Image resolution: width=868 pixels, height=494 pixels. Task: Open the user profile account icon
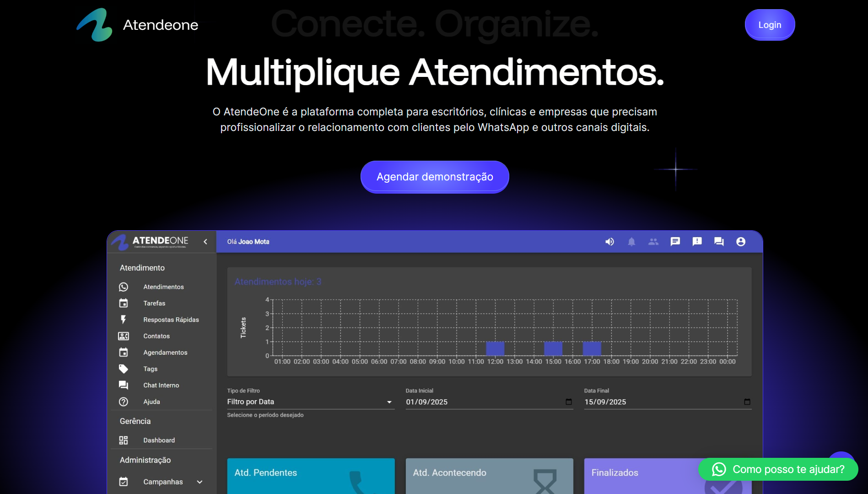[x=741, y=241]
